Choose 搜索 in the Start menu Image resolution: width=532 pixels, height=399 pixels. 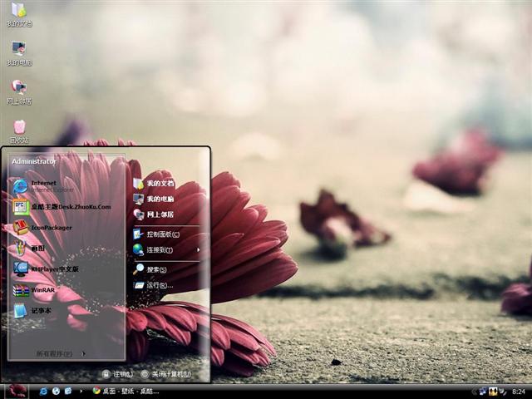point(155,269)
